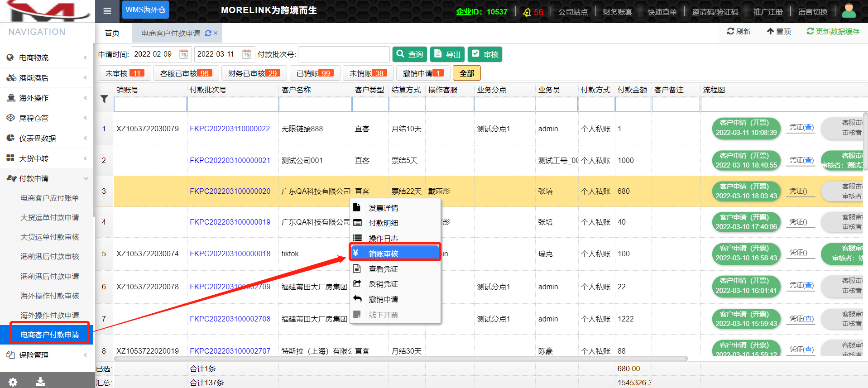
Task: Open batch link FKPC202203110000022
Action: 230,129
